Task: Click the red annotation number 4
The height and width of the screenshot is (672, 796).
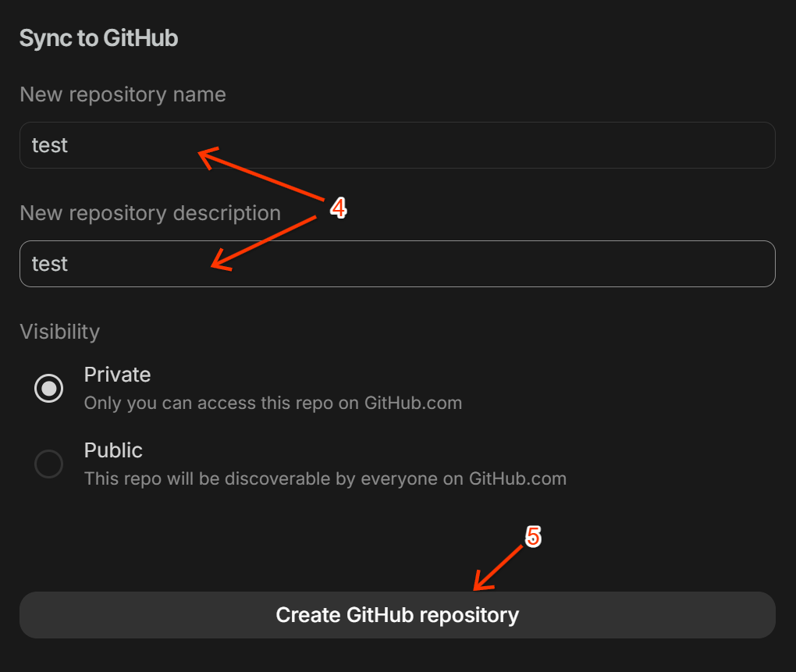Action: pyautogui.click(x=338, y=208)
